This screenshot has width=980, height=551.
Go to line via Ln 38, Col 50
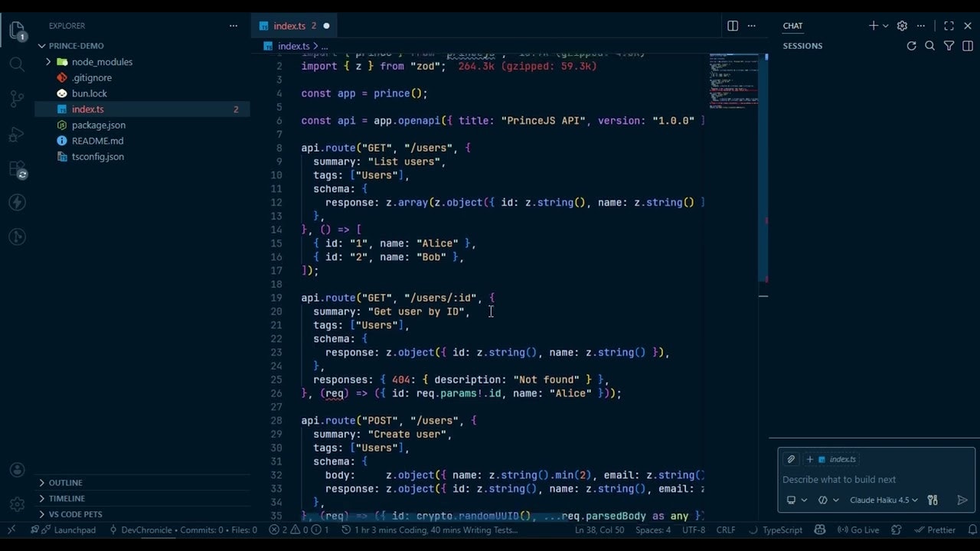(x=599, y=530)
